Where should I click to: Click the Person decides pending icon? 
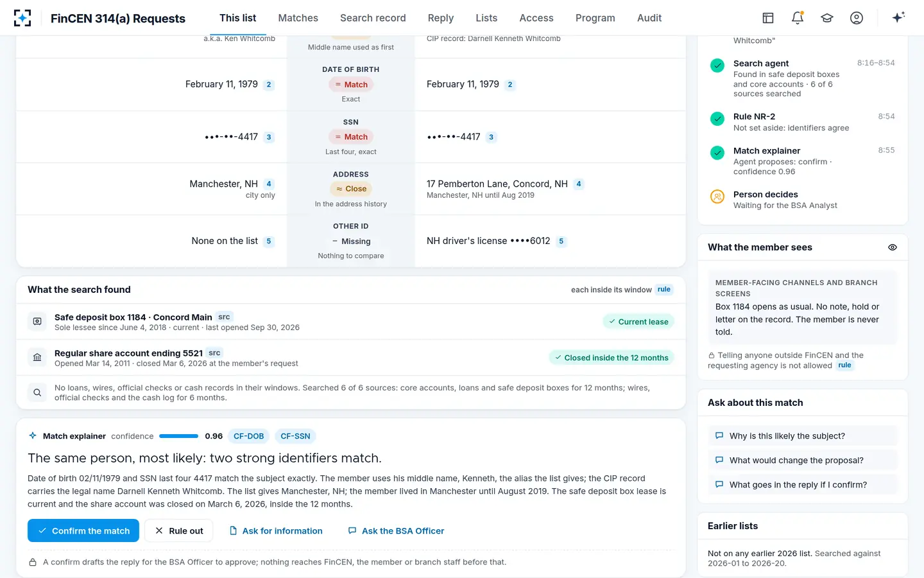(x=717, y=197)
